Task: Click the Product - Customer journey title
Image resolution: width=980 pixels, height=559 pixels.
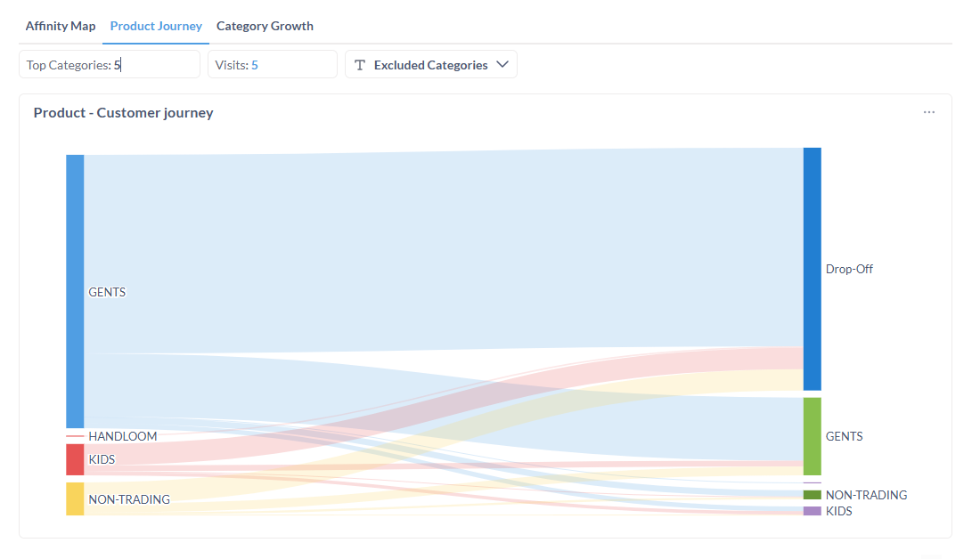Action: pyautogui.click(x=124, y=113)
